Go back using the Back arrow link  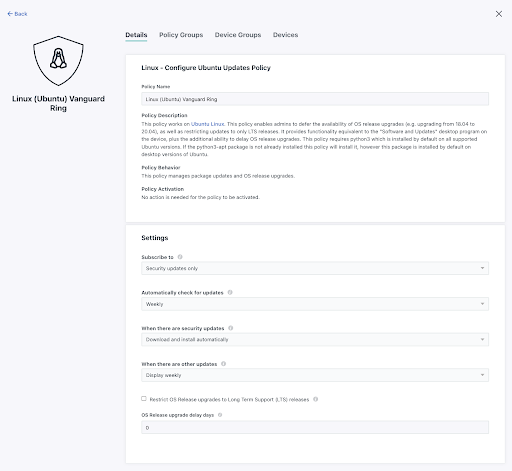tap(17, 14)
